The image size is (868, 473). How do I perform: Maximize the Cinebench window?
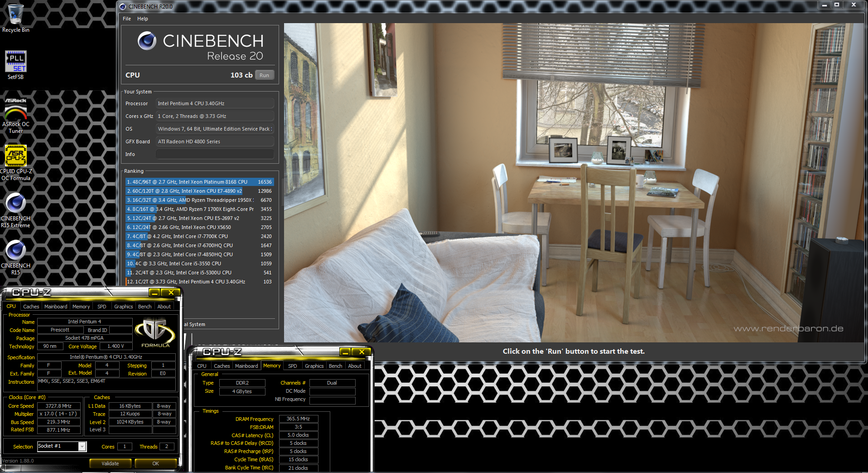tap(837, 5)
